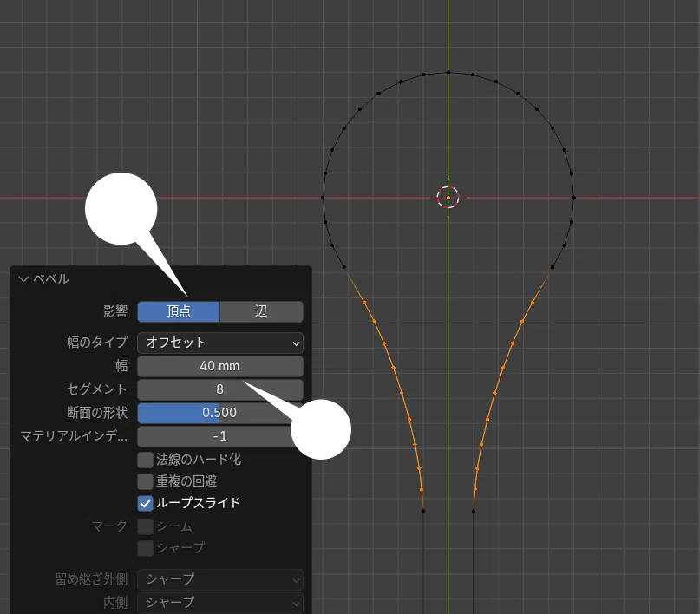This screenshot has width=700, height=614.
Task: Click the 幅 40 mm field
Action: 220,366
